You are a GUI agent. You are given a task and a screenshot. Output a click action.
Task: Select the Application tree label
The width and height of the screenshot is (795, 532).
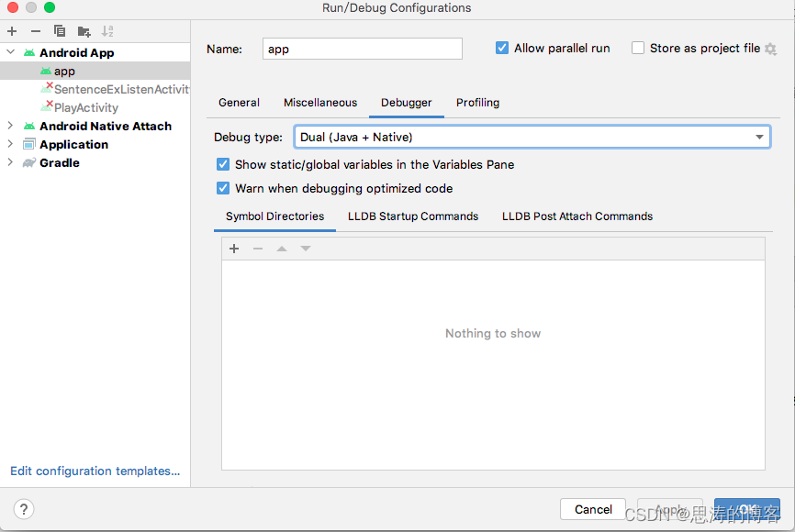tap(73, 144)
